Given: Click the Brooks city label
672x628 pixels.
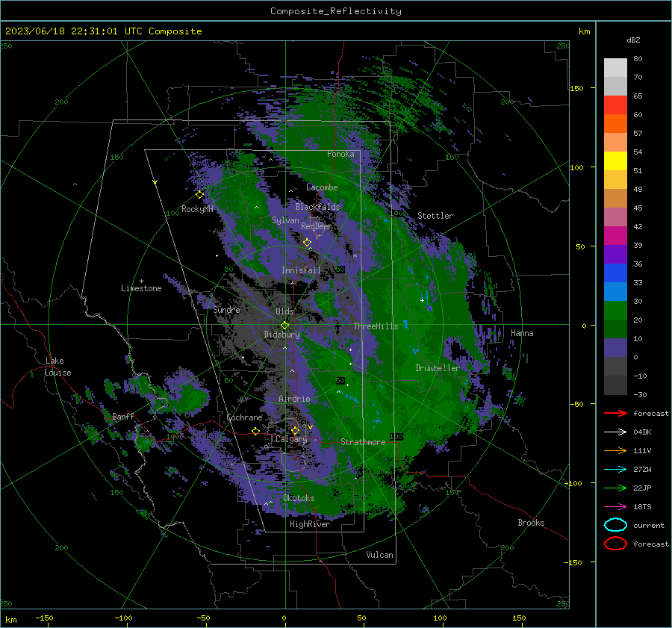Looking at the screenshot, I should click(531, 523).
